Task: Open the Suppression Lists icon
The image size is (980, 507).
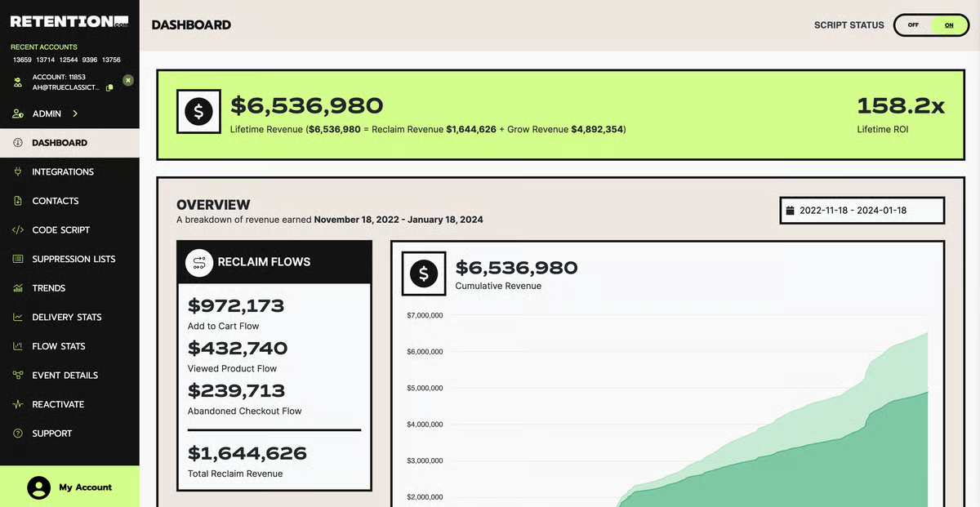Action: click(x=18, y=259)
